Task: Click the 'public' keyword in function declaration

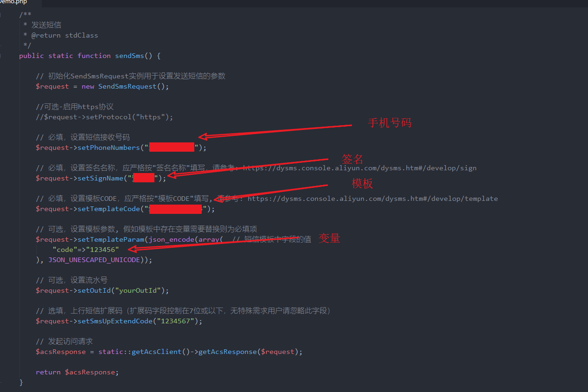Action: tap(32, 56)
